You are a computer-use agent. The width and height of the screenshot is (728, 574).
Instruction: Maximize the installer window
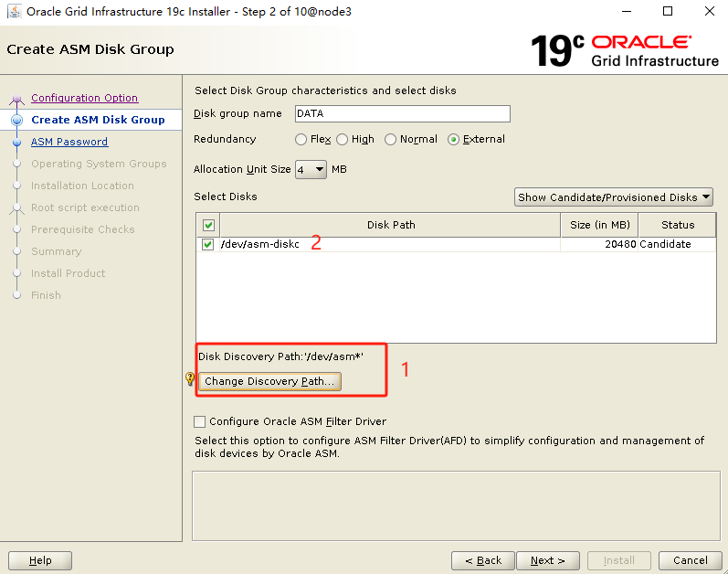[x=668, y=11]
